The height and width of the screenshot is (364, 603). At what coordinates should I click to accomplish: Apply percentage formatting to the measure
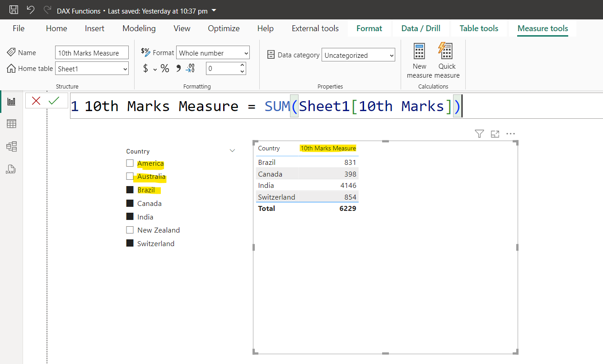(x=164, y=68)
